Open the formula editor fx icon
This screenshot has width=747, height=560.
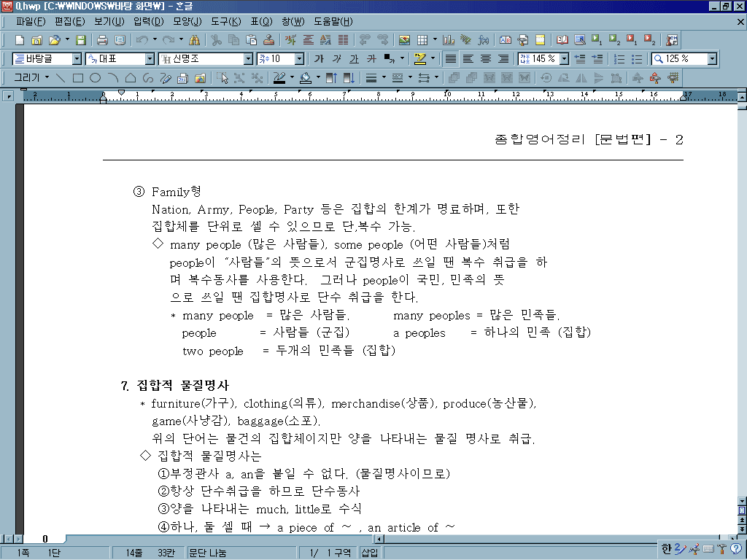click(x=483, y=40)
